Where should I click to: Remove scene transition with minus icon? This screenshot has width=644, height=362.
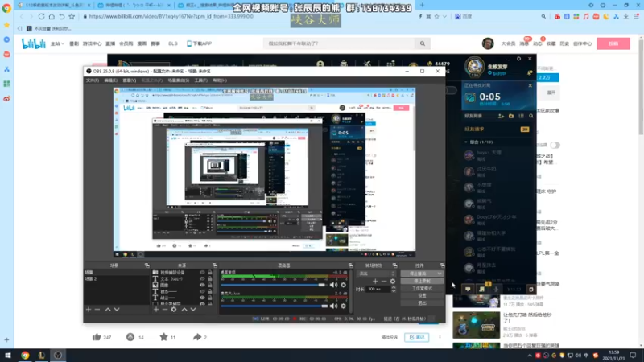(x=384, y=281)
